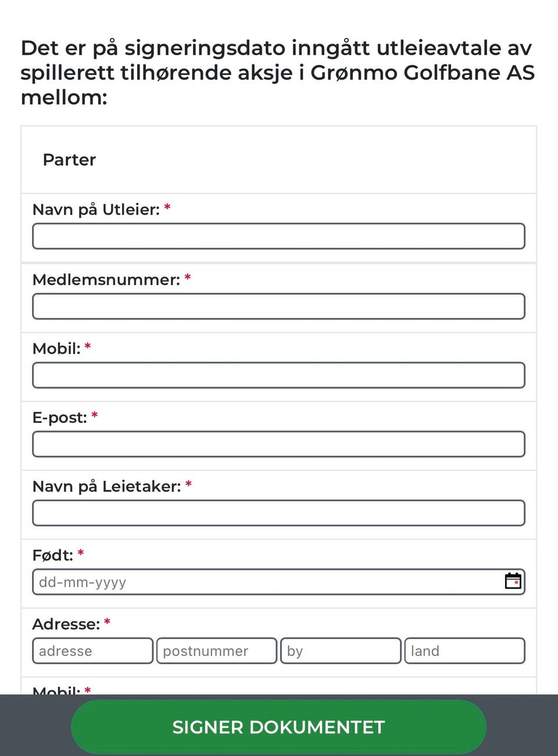Select the adresse text box

tap(93, 651)
